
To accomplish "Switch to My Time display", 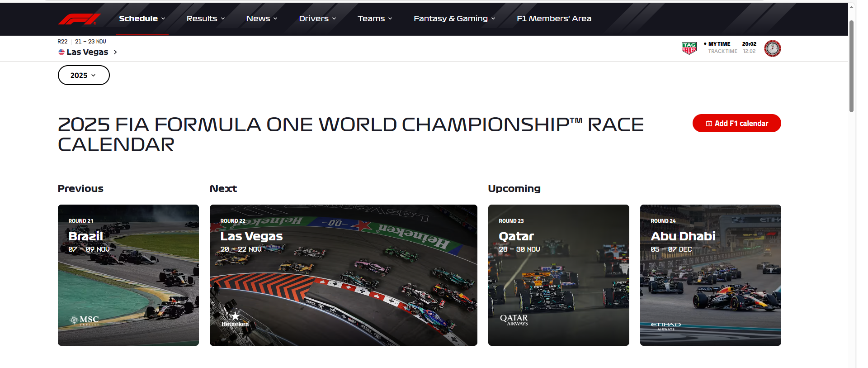I will (719, 44).
